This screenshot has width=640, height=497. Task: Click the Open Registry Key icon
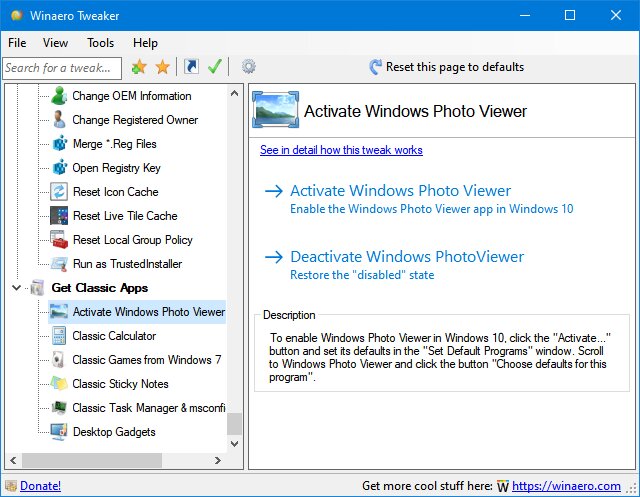(60, 168)
